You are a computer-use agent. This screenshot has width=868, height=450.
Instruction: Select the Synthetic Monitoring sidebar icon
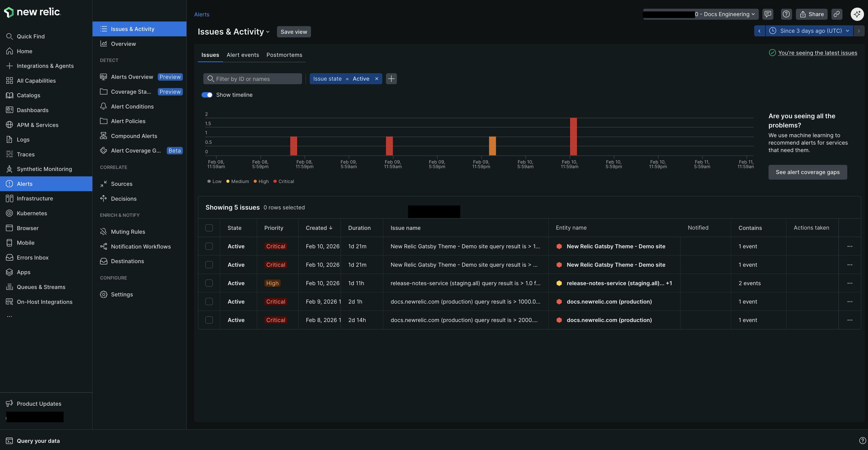pos(9,169)
